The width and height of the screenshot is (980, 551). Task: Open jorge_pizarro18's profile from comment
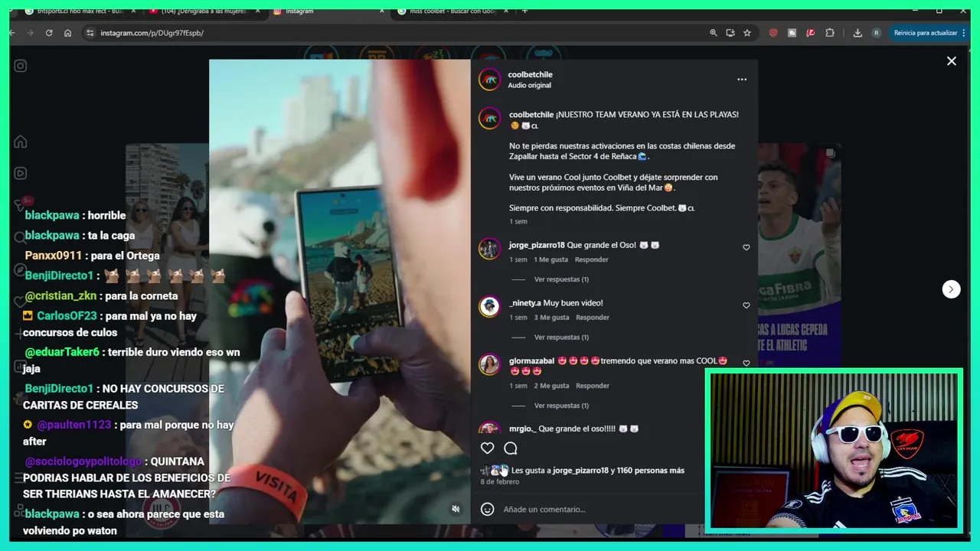click(x=537, y=245)
